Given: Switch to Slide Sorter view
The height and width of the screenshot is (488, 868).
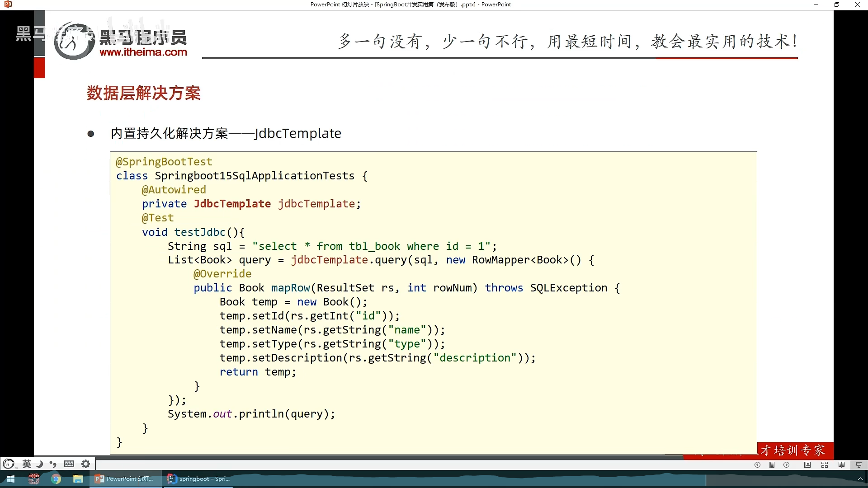Looking at the screenshot, I should pos(825,465).
